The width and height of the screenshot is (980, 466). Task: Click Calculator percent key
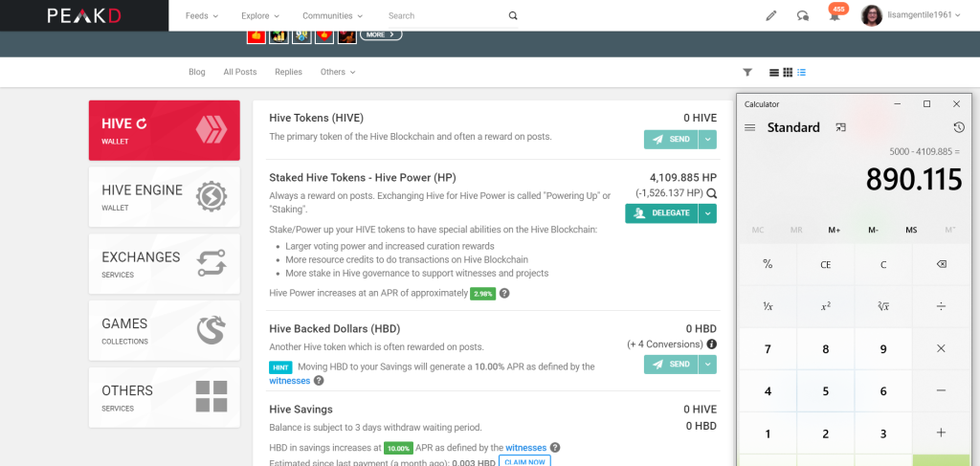tap(768, 264)
